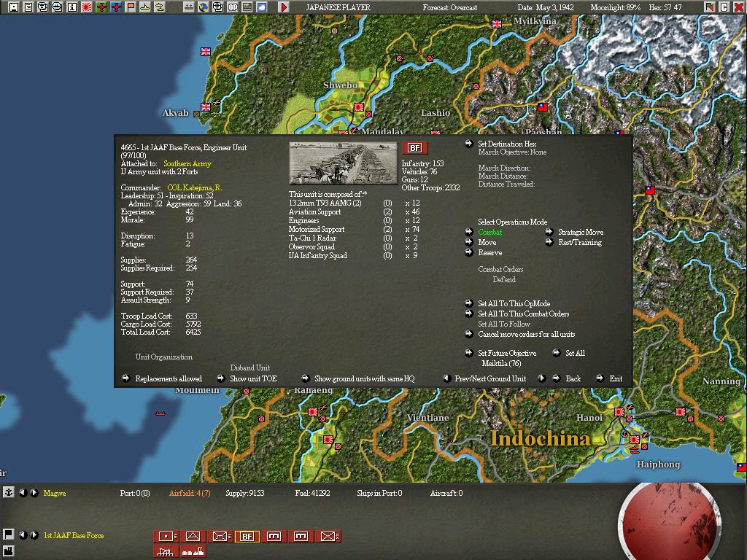The height and width of the screenshot is (560, 747).
Task: Select the highlighted BF unit counter in bottom bar
Action: (x=247, y=536)
